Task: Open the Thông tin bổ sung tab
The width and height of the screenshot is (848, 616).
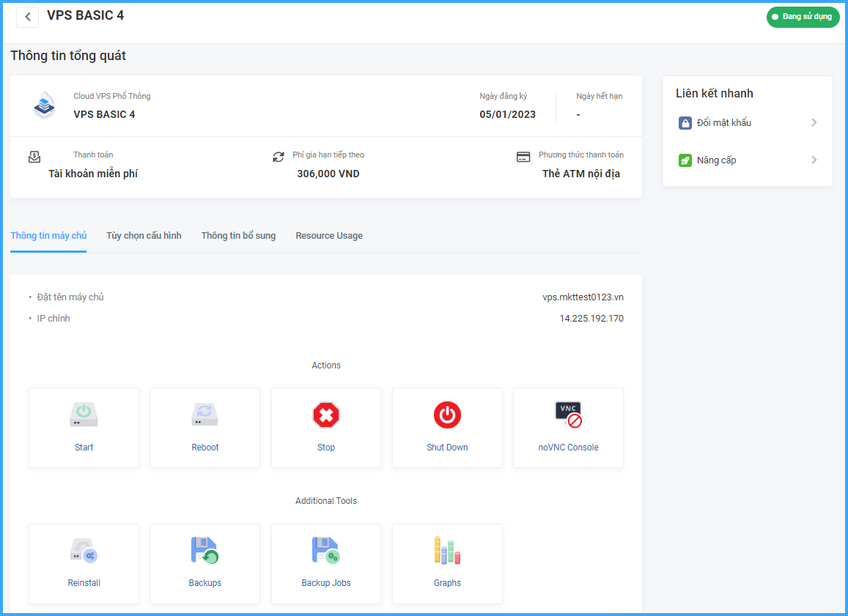Action: (238, 236)
